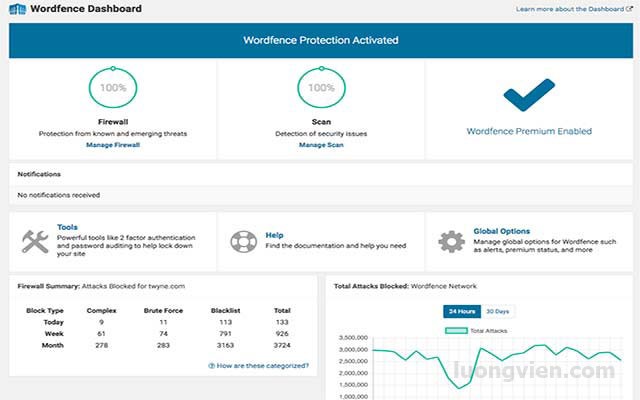Viewport: 640px width, 400px height.
Task: Click the Week row label
Action: point(54,333)
